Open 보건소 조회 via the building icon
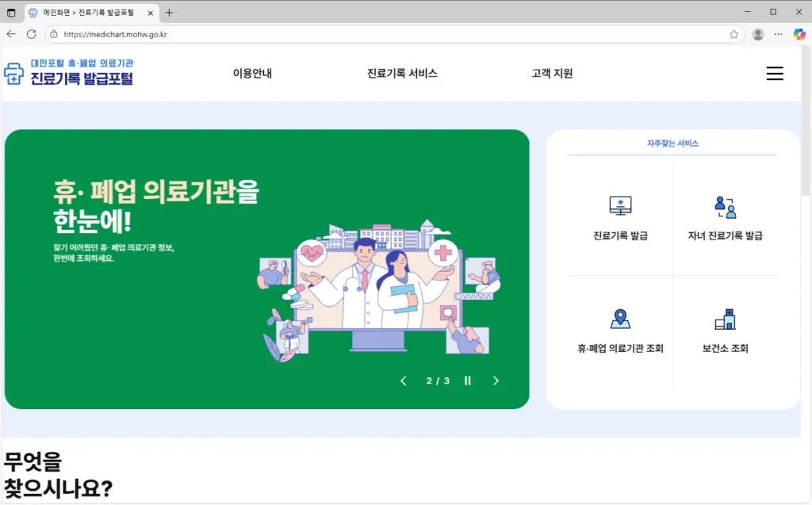This screenshot has width=812, height=505. point(724,319)
